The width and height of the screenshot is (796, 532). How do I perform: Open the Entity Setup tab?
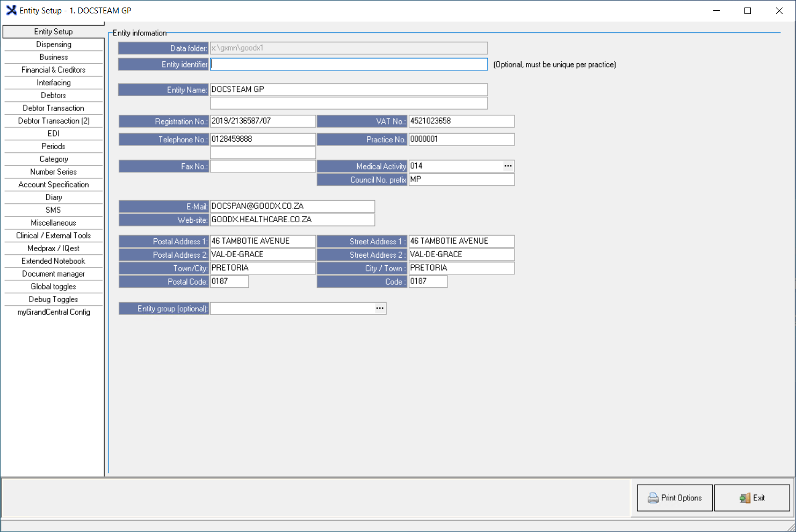pos(53,32)
